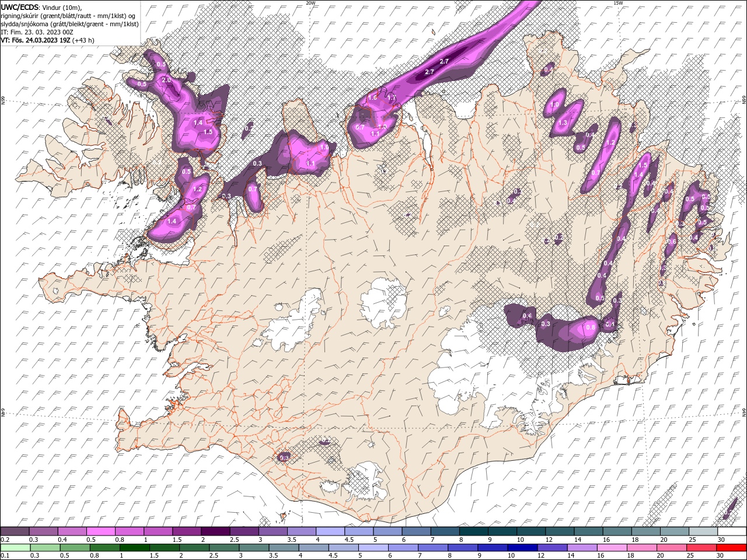
Task: Click the 'IT: Fim. 23. 03. 2023 00Z' line
Action: tap(37, 32)
